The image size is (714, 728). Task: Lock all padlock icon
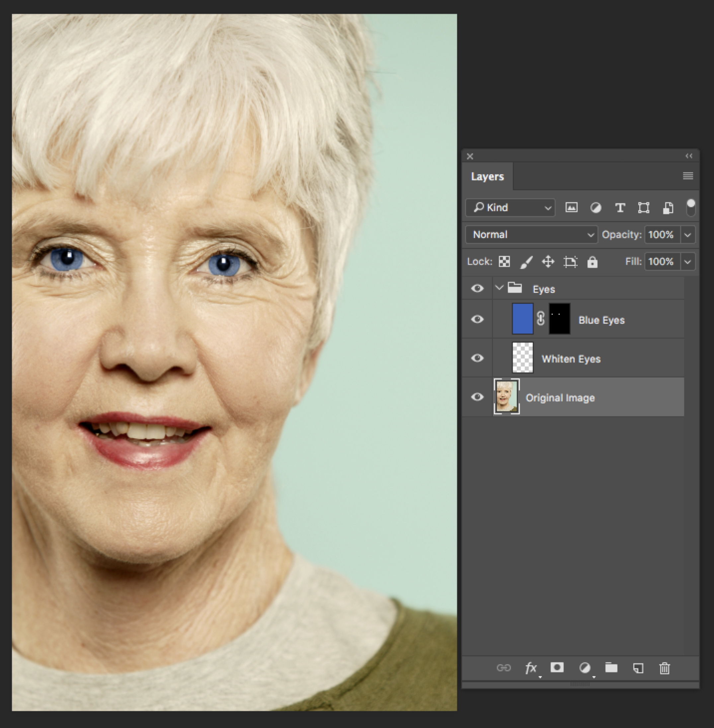click(592, 261)
